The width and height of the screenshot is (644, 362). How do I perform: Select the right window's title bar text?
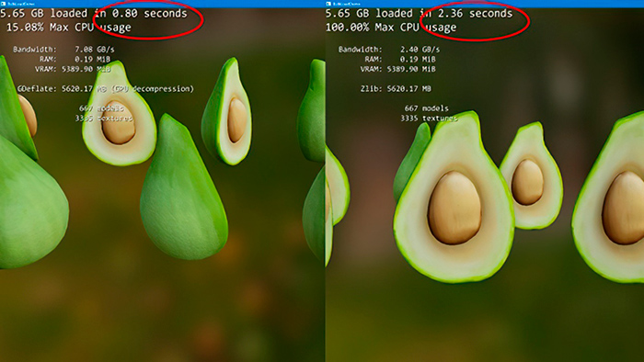(346, 4)
